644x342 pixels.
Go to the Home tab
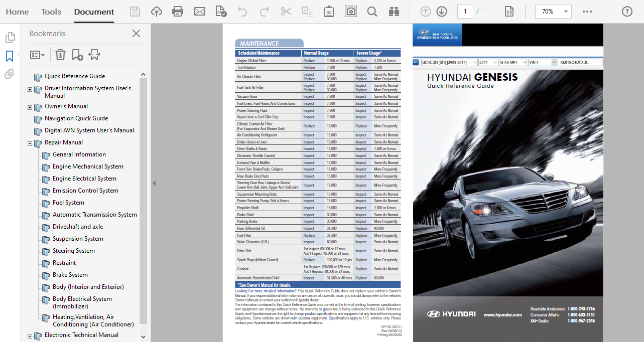coord(17,12)
